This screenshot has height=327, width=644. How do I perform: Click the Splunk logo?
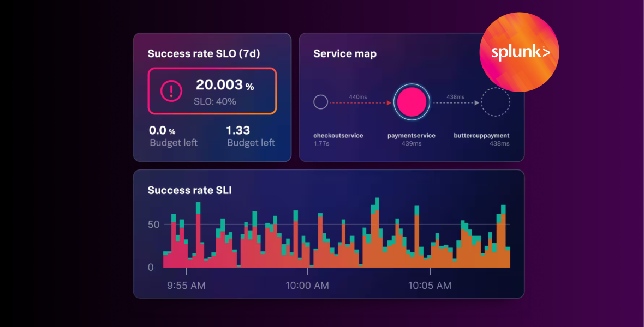[x=518, y=52]
